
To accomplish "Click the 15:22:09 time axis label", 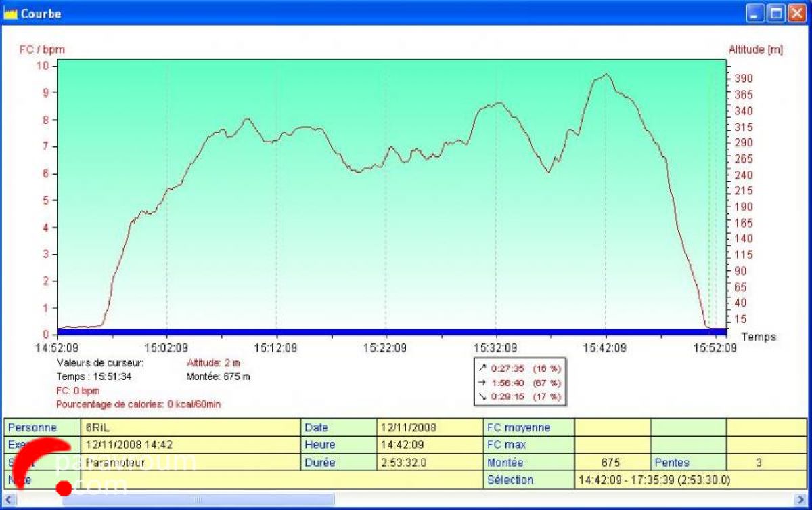I will coord(387,347).
